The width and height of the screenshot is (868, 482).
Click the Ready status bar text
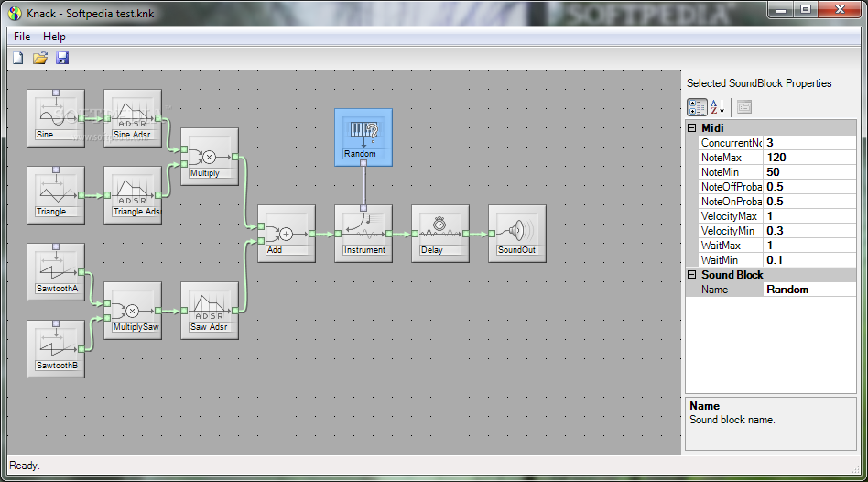point(25,466)
